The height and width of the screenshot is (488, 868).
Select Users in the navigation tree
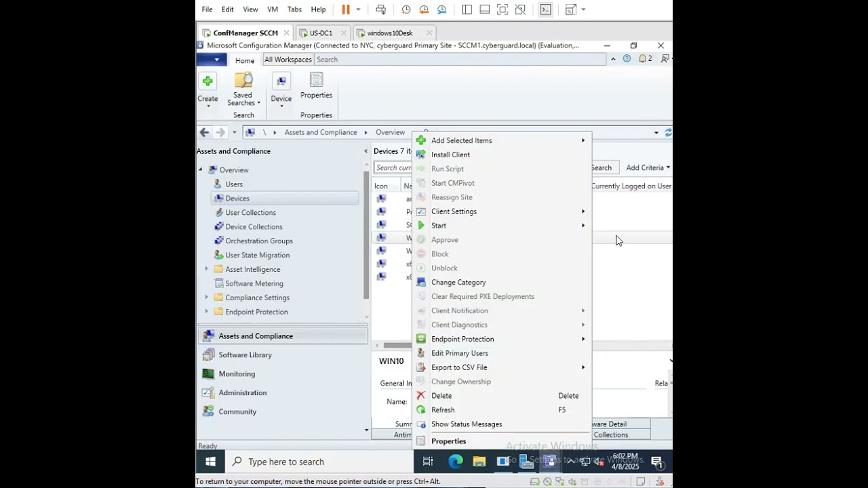234,184
